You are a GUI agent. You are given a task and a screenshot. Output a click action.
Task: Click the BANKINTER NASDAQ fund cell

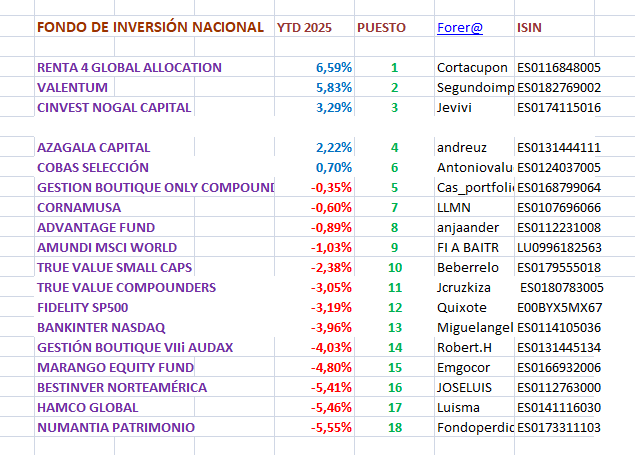tap(101, 328)
